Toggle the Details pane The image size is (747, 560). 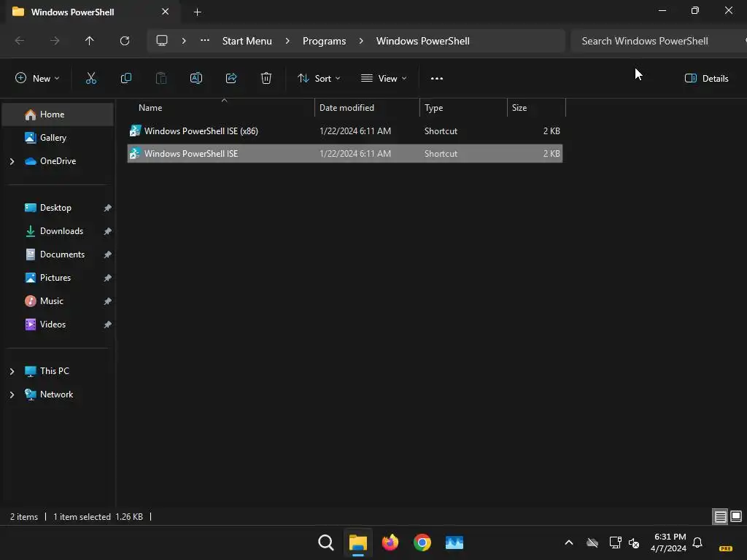(x=706, y=79)
